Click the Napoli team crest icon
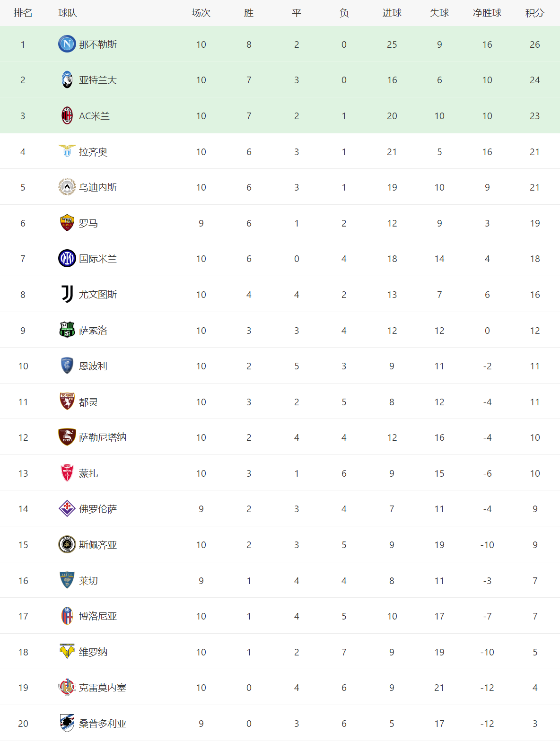The height and width of the screenshot is (742, 560). point(67,44)
